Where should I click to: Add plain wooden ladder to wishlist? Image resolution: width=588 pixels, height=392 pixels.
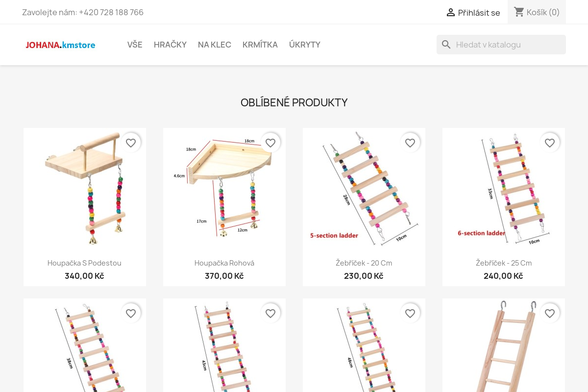tap(550, 314)
